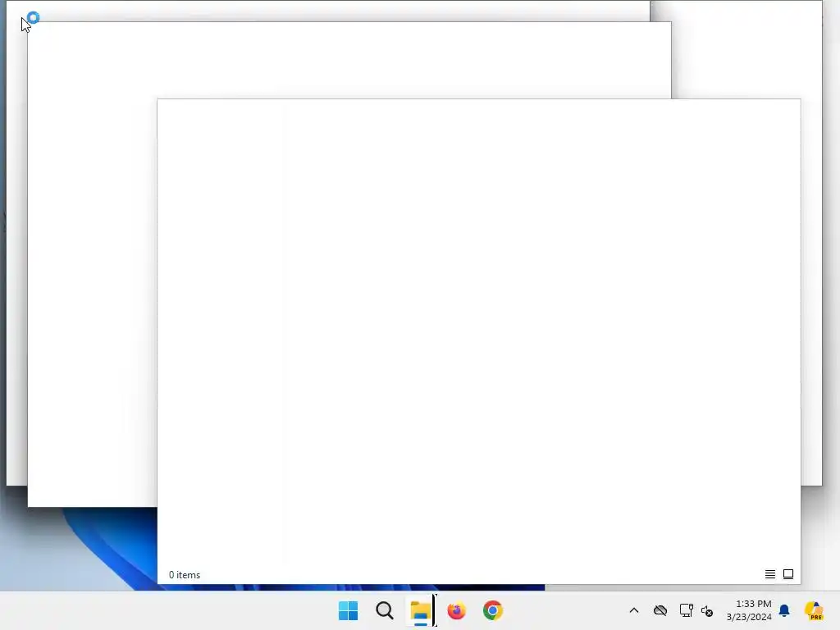Open notifications bell icon
This screenshot has height=630, width=840.
pos(784,610)
